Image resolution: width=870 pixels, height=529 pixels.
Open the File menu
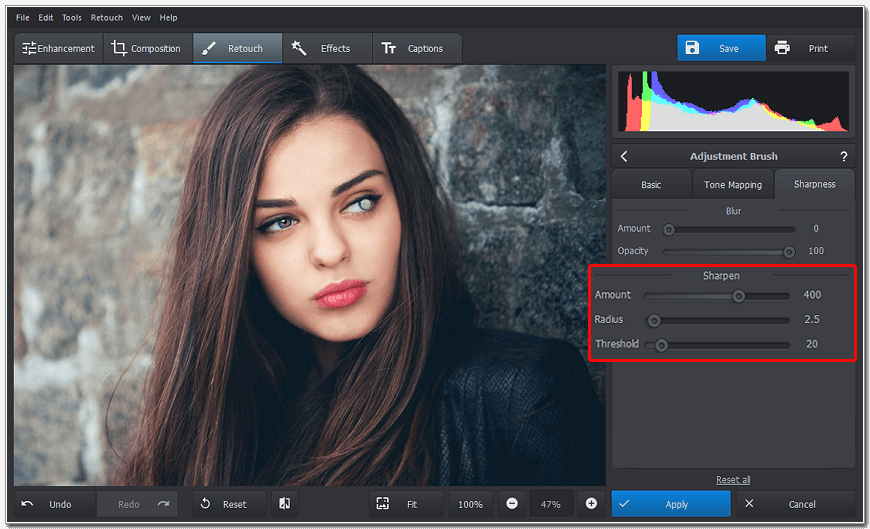click(23, 18)
